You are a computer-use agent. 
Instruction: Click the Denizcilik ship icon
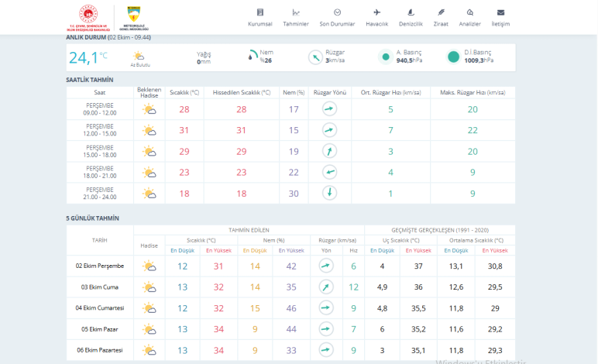(x=411, y=12)
